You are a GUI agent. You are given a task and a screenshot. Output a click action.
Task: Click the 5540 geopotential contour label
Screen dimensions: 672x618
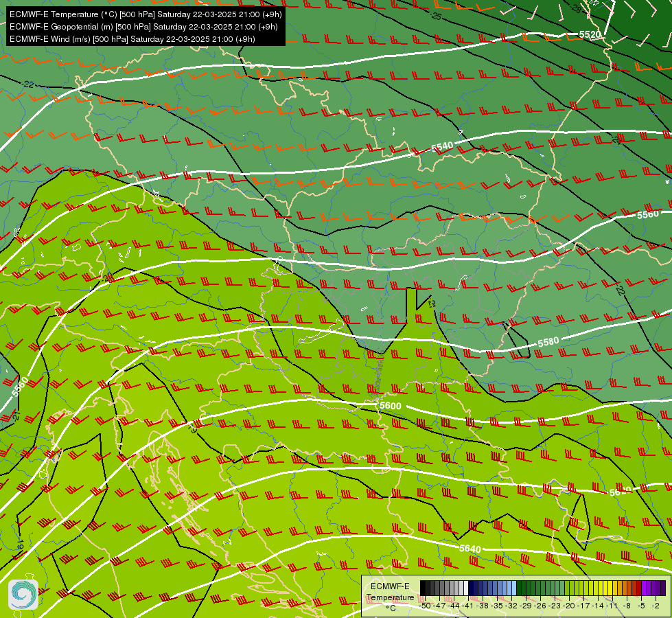[x=442, y=147]
